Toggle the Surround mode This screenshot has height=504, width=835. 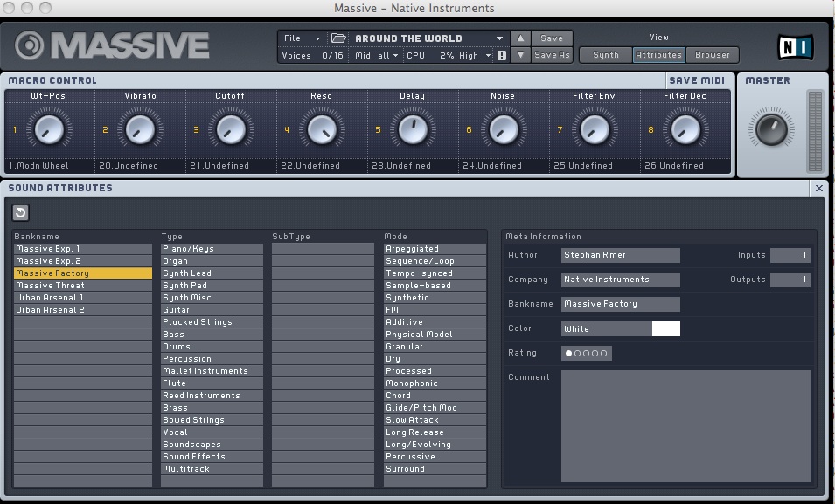(x=435, y=469)
